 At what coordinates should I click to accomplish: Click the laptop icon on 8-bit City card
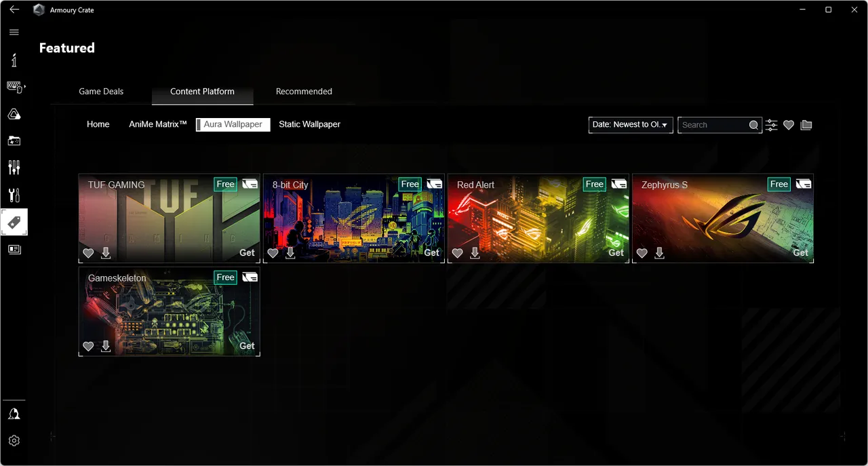(x=434, y=184)
